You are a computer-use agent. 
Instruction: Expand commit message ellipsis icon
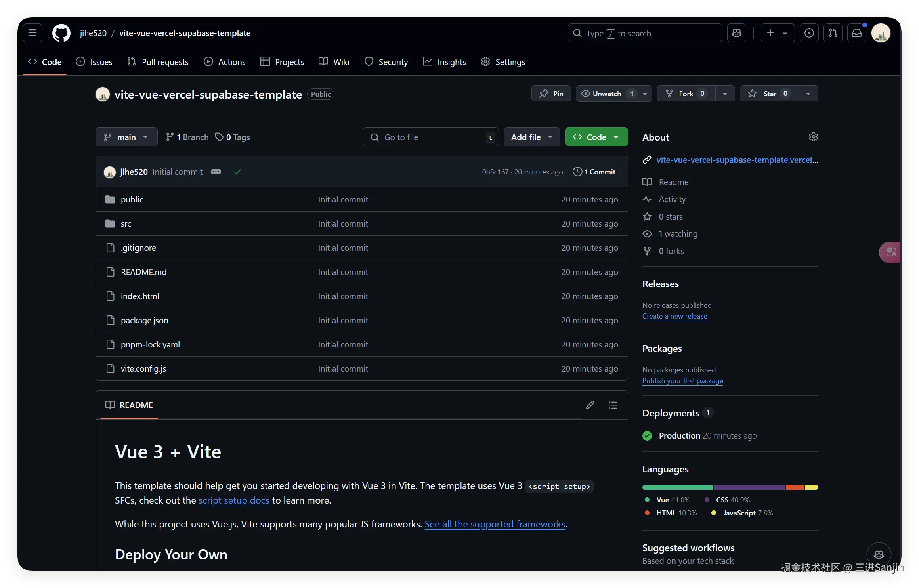pyautogui.click(x=216, y=172)
